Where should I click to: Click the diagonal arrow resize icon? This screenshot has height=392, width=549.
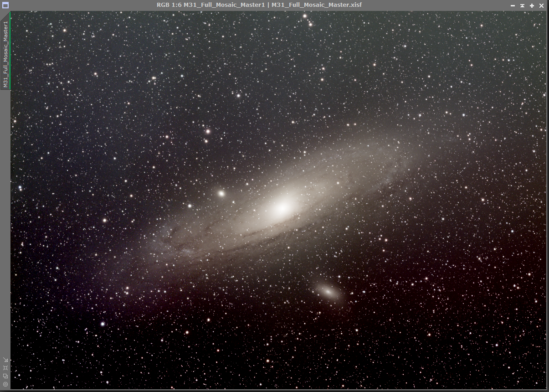pos(5,360)
